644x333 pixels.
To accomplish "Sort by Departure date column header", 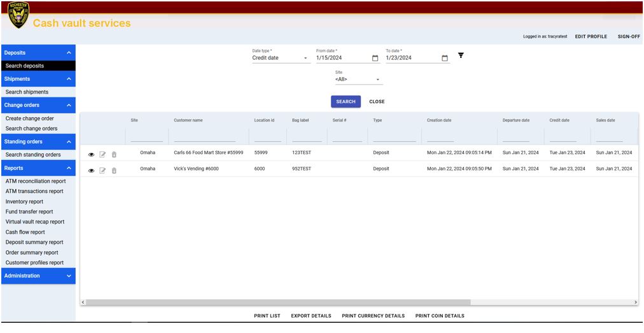I will pos(516,120).
